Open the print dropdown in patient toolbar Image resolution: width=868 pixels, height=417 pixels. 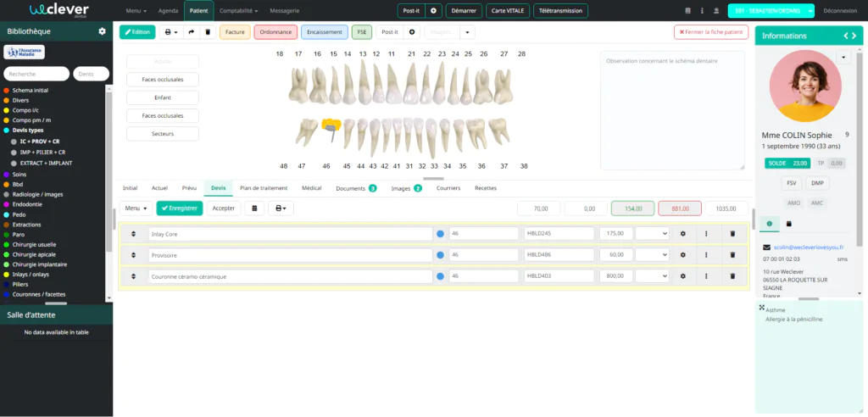(171, 32)
